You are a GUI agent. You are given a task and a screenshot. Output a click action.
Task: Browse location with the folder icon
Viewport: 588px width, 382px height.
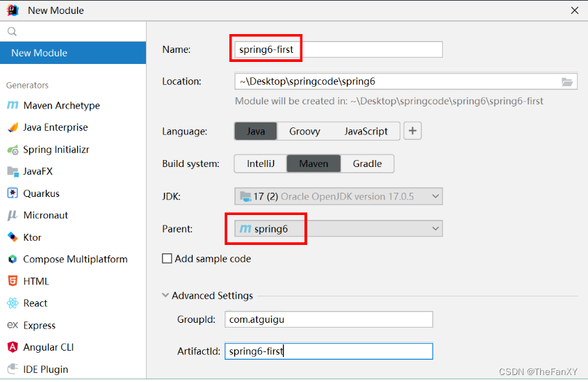click(566, 82)
